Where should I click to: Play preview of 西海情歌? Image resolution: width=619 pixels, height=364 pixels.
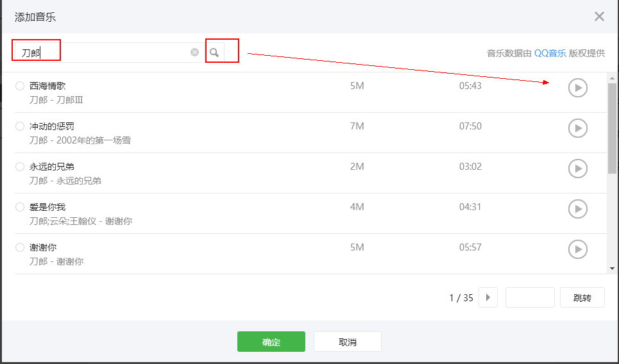click(x=577, y=88)
